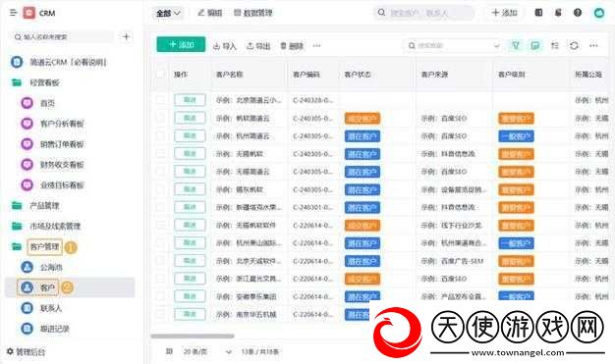Slide the table's horizontal scrollbar

pyautogui.click(x=193, y=336)
